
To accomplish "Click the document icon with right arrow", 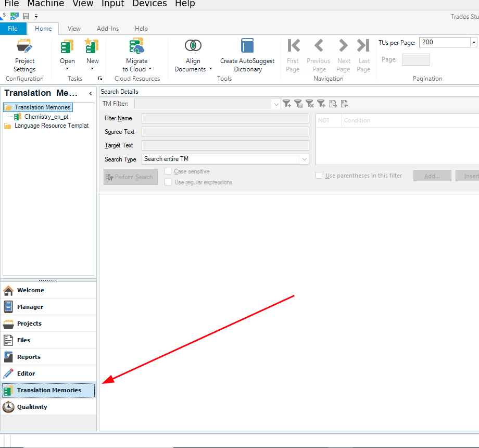I will point(333,104).
